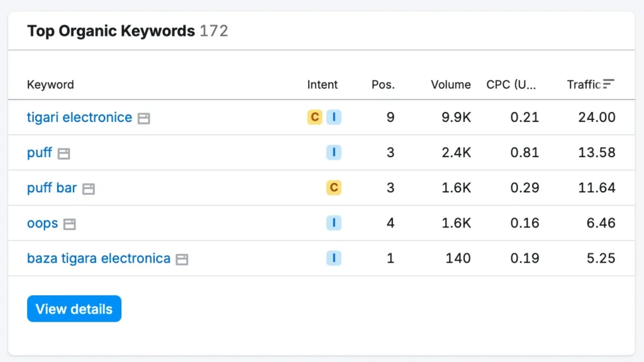Click the Keyword column header
This screenshot has height=362, width=644.
[x=50, y=85]
